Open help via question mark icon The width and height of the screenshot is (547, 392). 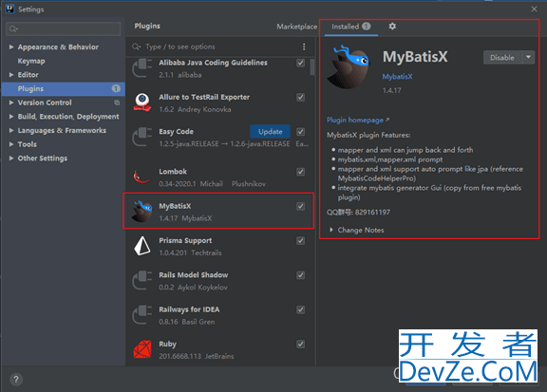point(16,379)
